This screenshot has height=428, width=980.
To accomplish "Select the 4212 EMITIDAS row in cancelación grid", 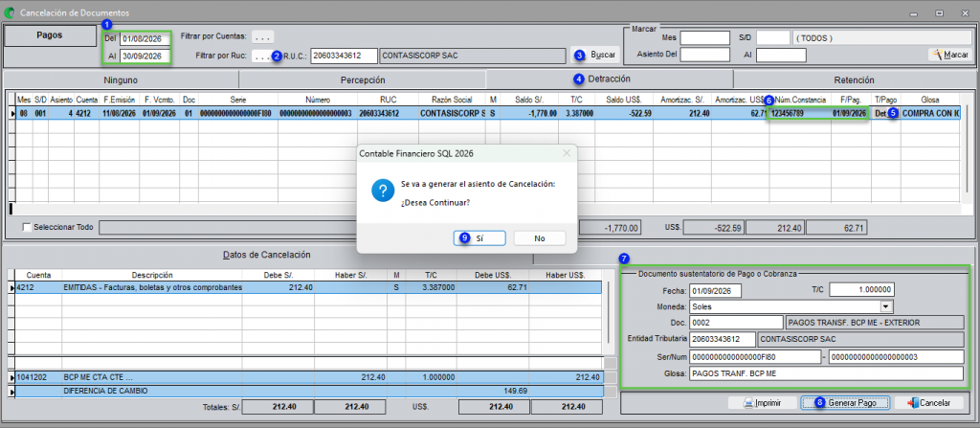I will tap(306, 288).
